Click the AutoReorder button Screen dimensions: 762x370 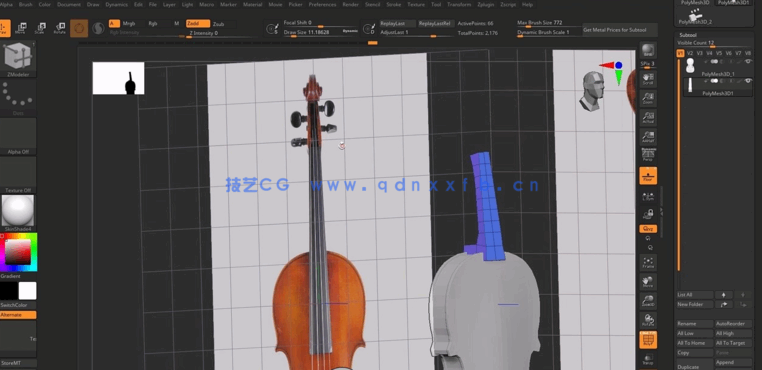click(x=733, y=324)
